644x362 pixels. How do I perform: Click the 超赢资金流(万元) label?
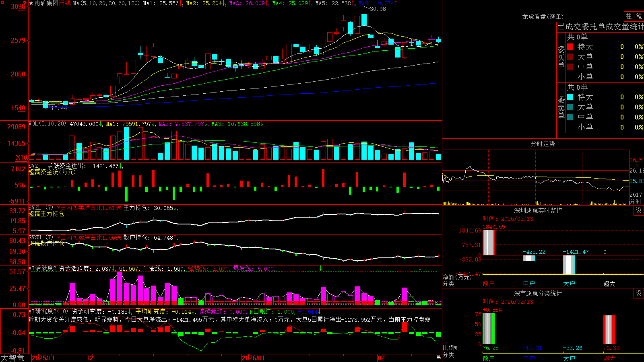coord(52,172)
